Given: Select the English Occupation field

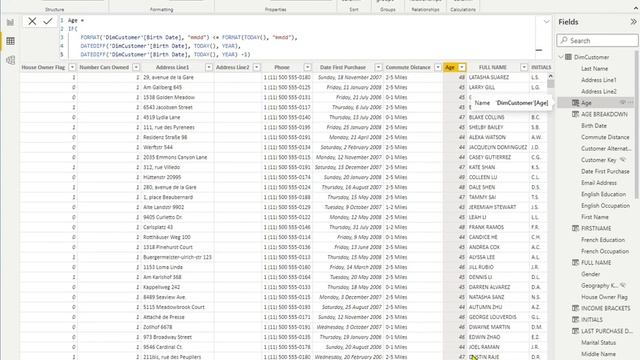Looking at the screenshot, I should click(x=605, y=206).
